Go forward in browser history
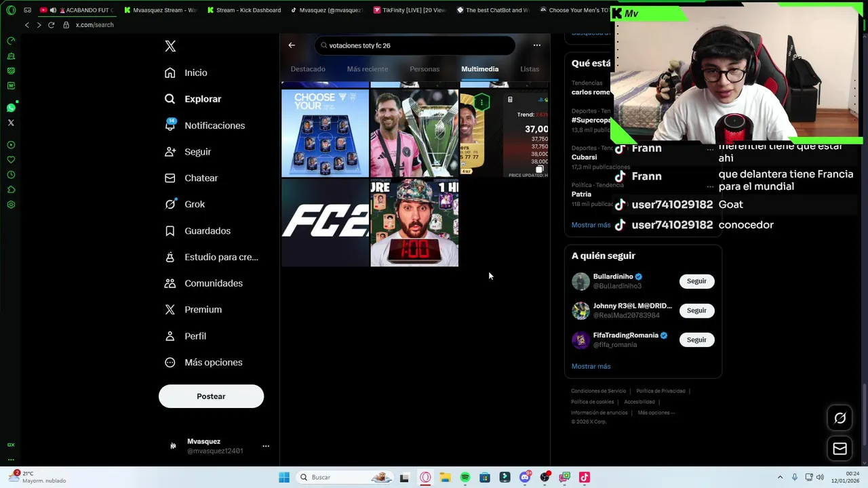This screenshot has width=868, height=488. (39, 25)
